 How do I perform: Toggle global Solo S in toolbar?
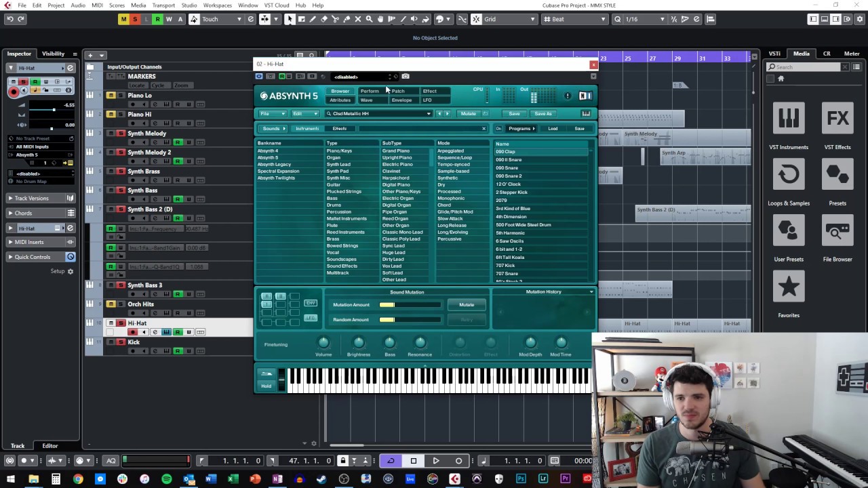135,19
